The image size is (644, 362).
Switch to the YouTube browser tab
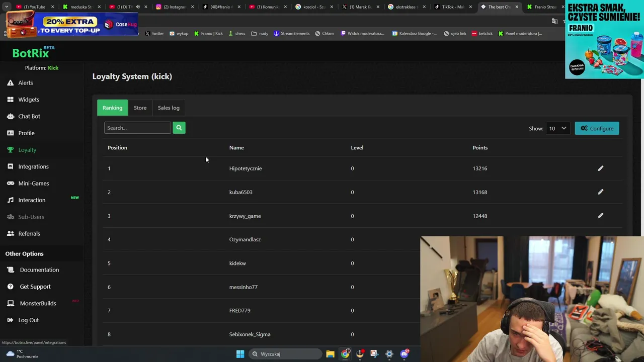pyautogui.click(x=34, y=7)
